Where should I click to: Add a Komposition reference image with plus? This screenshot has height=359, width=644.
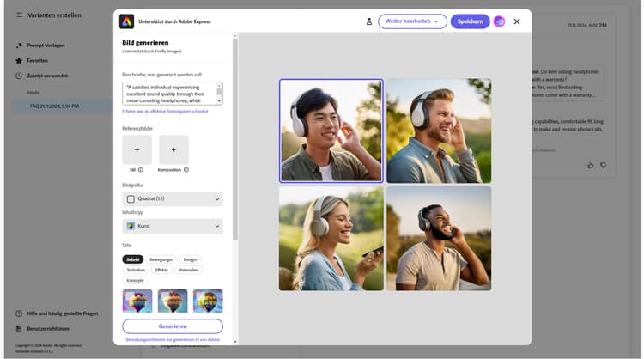[x=173, y=149]
